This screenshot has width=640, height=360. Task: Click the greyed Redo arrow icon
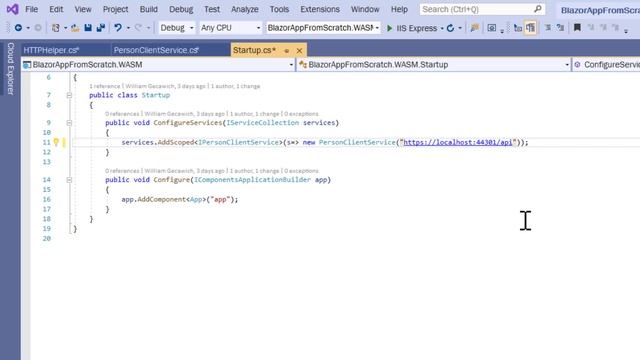click(138, 28)
